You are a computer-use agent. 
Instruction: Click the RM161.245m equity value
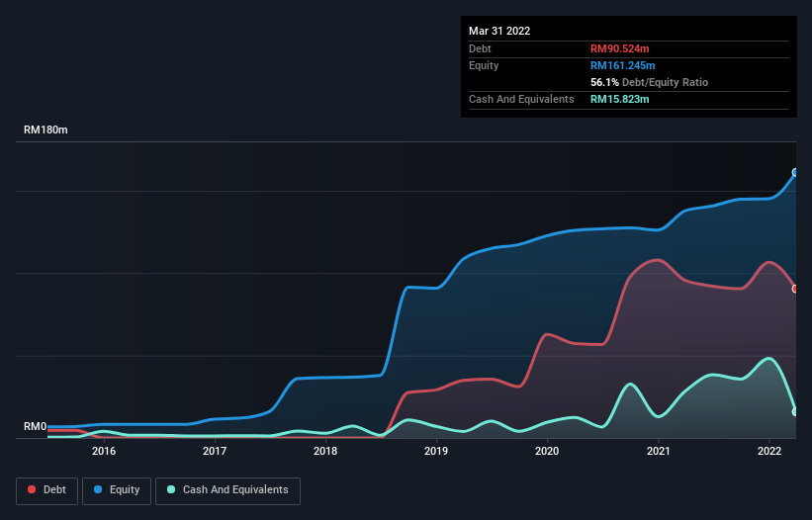[622, 65]
